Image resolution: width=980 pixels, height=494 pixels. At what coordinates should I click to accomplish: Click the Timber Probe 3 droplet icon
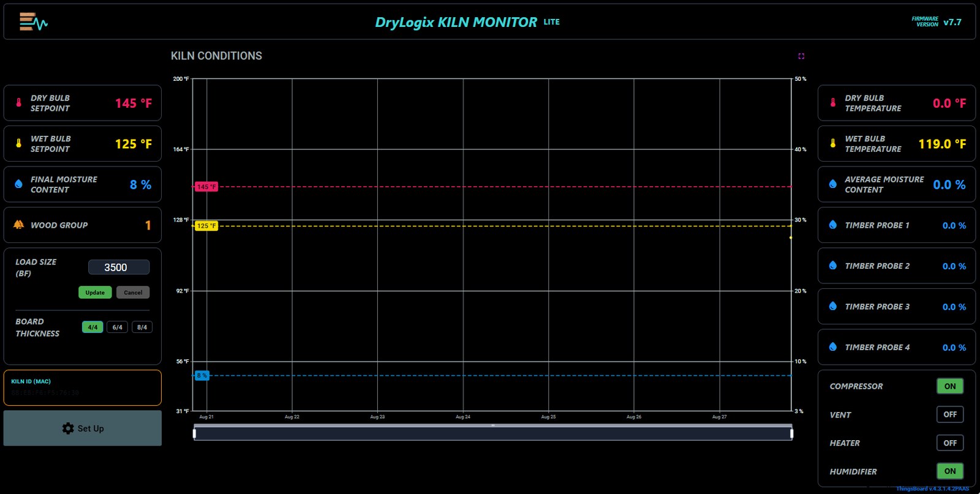[x=832, y=306]
